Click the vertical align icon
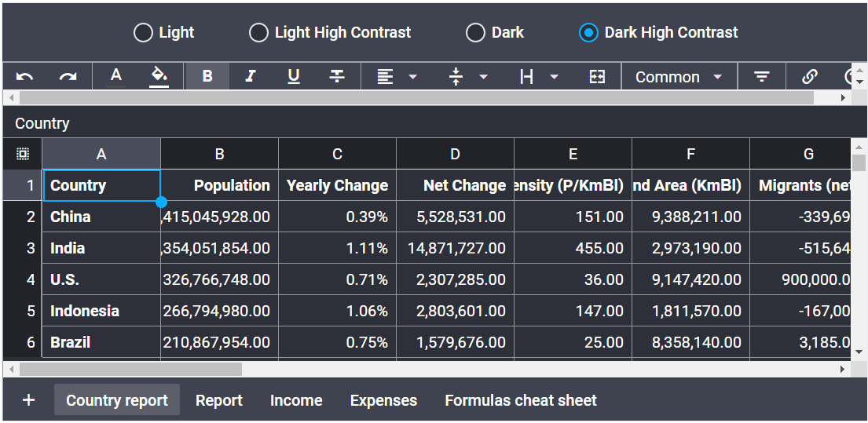This screenshot has height=423, width=868. coord(456,76)
